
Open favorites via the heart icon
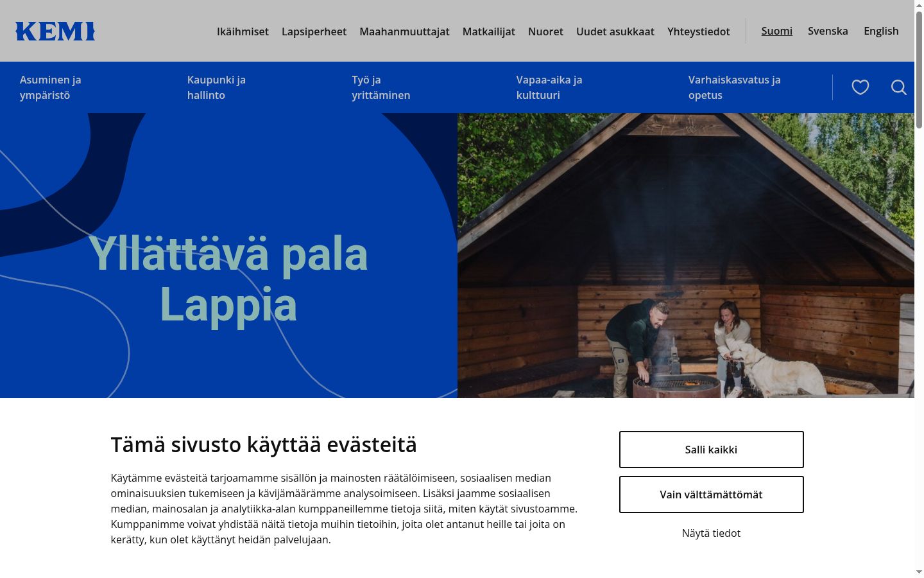860,87
